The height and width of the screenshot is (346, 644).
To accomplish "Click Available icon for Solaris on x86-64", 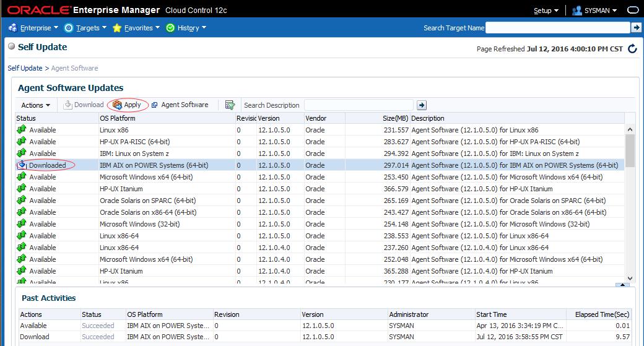I will pos(21,212).
